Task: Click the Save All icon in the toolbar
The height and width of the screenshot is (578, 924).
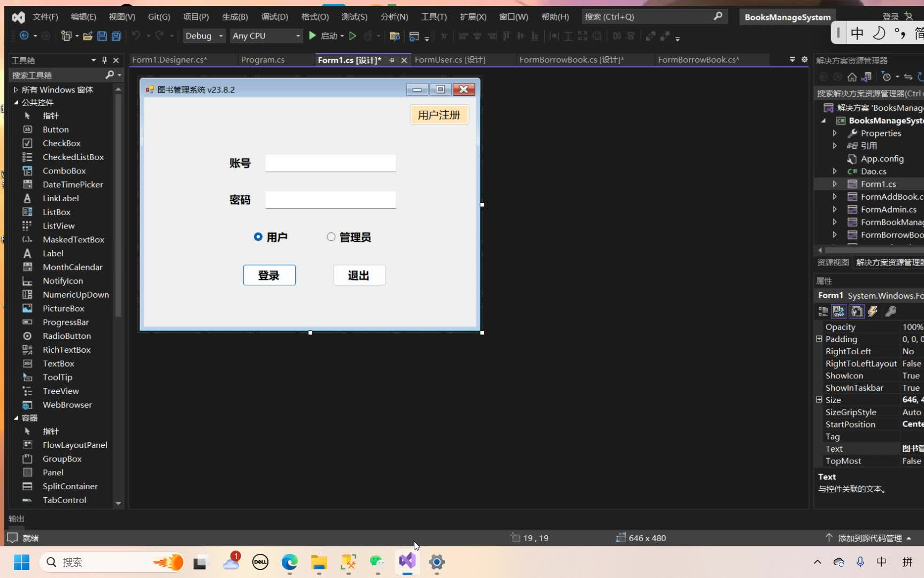Action: click(115, 36)
